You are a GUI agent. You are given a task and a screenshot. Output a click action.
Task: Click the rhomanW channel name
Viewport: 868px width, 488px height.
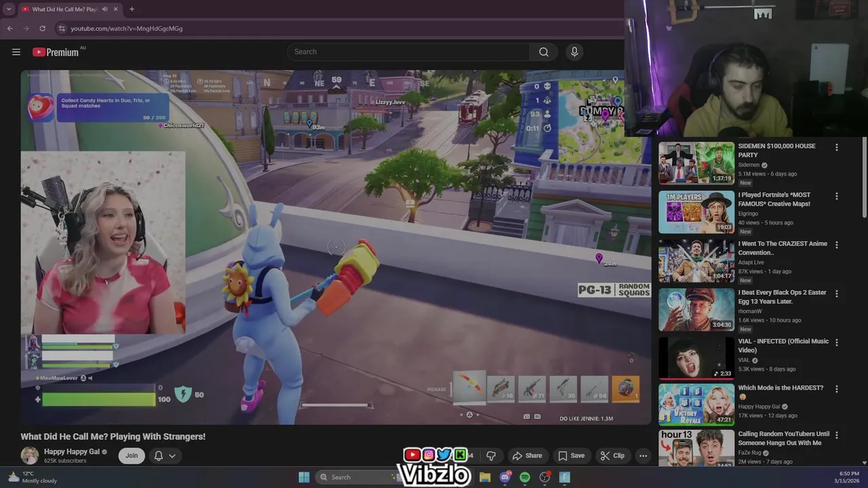click(x=750, y=311)
